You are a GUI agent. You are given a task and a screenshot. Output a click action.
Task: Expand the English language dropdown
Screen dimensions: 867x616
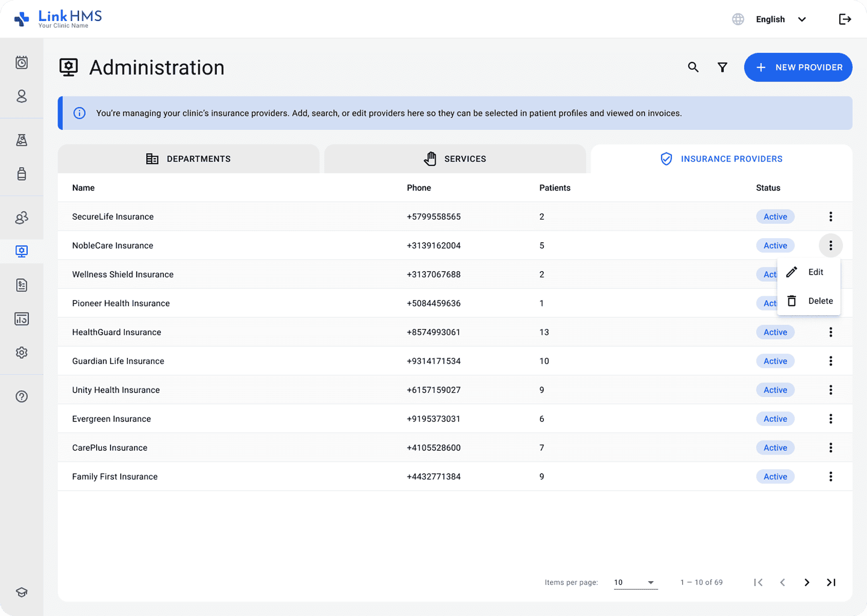780,20
